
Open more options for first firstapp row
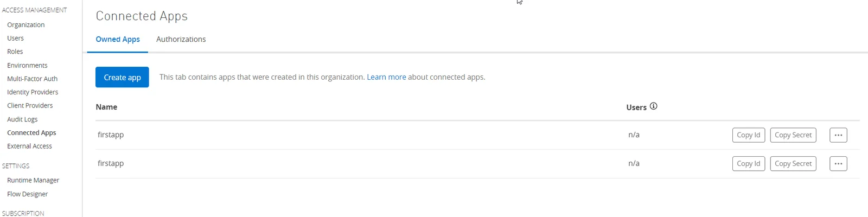(838, 135)
